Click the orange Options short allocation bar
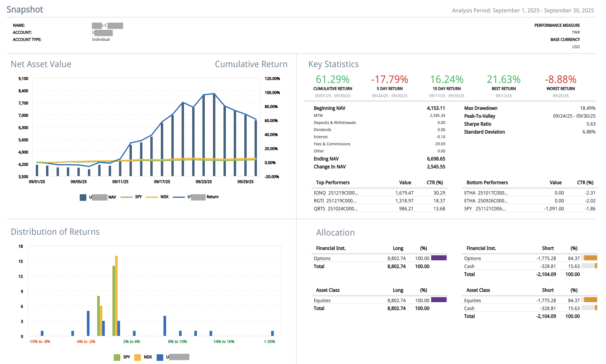606x364 pixels. pos(590,258)
